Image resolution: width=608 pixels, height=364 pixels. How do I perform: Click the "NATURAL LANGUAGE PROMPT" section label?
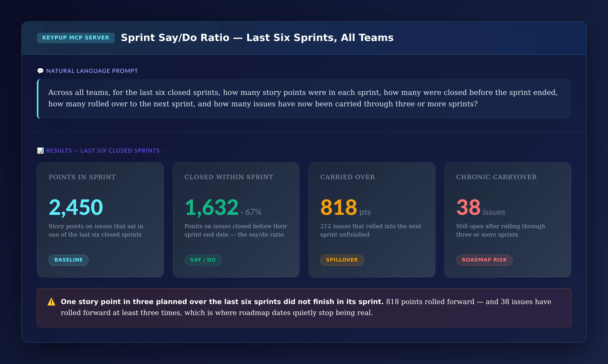click(x=92, y=71)
